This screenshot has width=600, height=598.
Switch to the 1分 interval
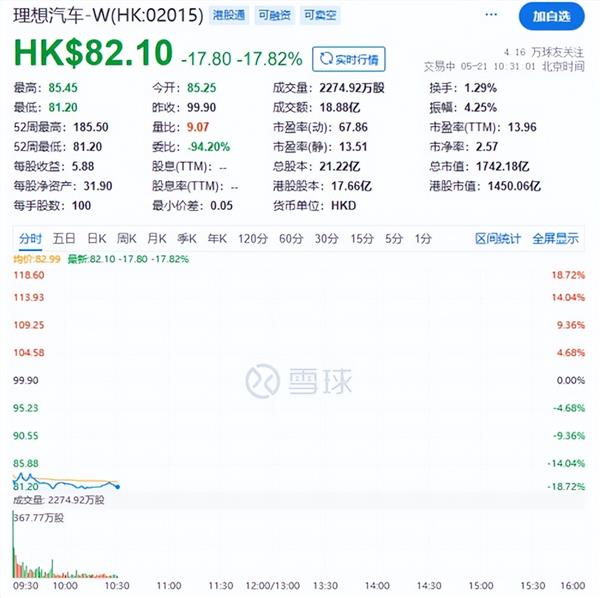tap(423, 238)
